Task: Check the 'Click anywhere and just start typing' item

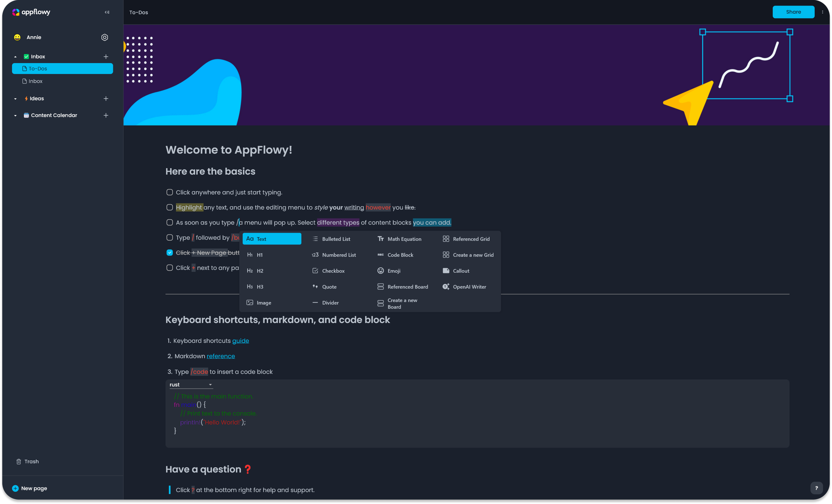Action: click(x=169, y=192)
